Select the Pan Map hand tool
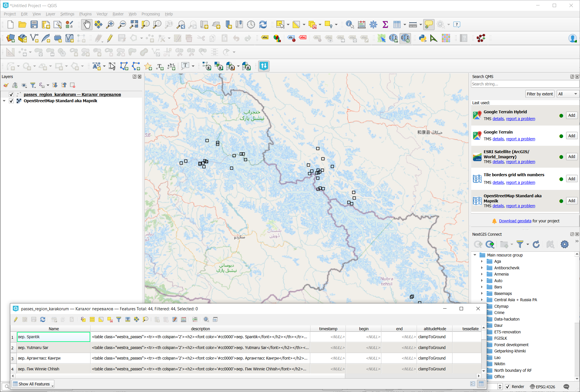580x392 pixels. pos(87,24)
